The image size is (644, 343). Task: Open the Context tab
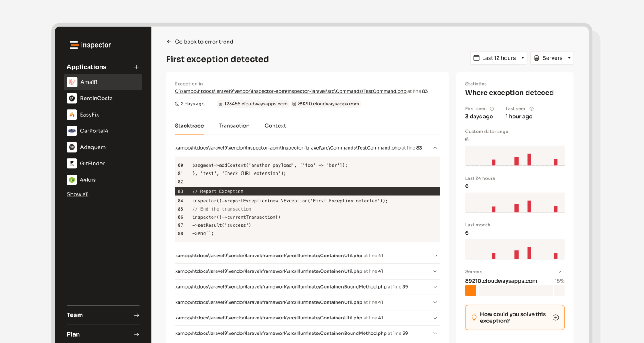(275, 126)
